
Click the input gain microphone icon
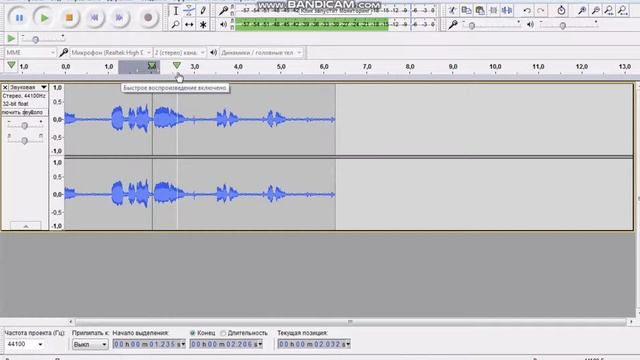coord(452,25)
